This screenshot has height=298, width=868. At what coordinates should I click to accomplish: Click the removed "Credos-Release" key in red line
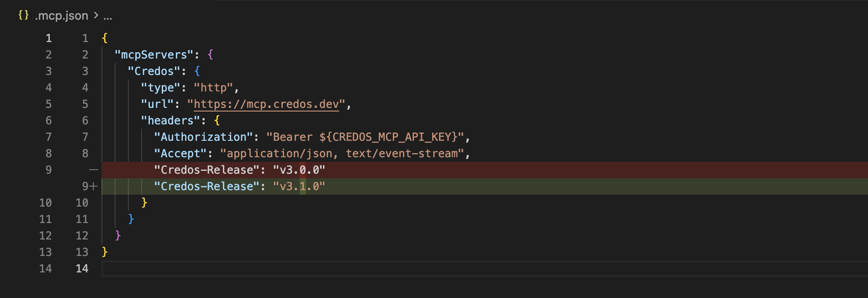point(207,170)
